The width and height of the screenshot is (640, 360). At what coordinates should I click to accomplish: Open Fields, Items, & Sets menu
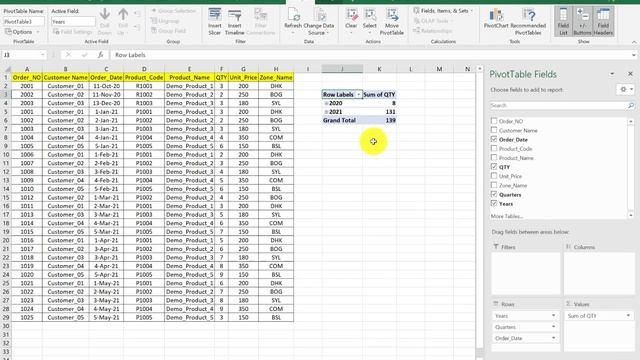(x=443, y=11)
